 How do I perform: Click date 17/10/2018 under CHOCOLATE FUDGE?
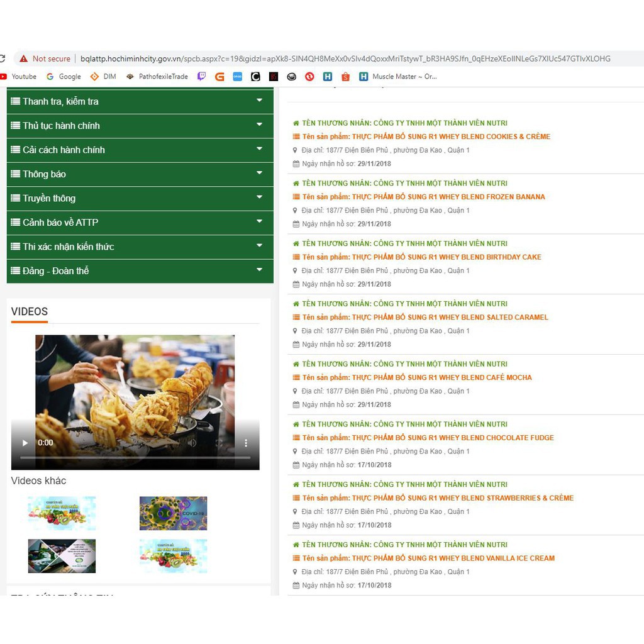point(375,465)
